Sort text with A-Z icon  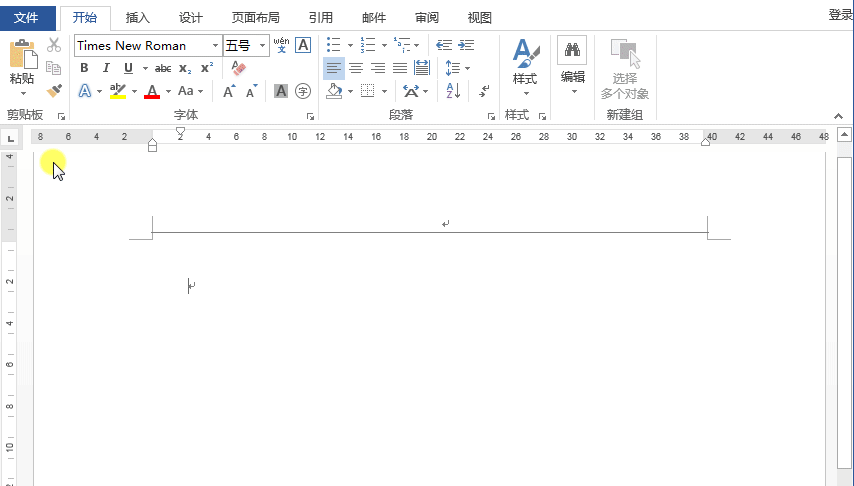(453, 91)
